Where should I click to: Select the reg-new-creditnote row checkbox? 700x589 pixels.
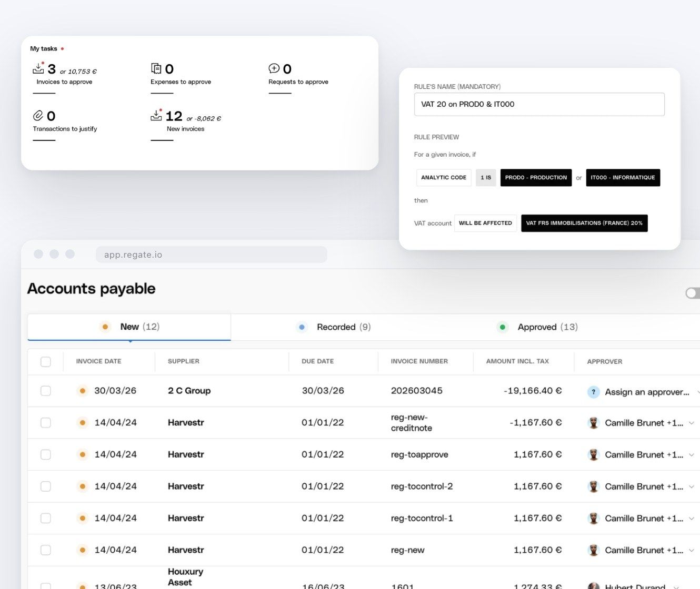46,423
